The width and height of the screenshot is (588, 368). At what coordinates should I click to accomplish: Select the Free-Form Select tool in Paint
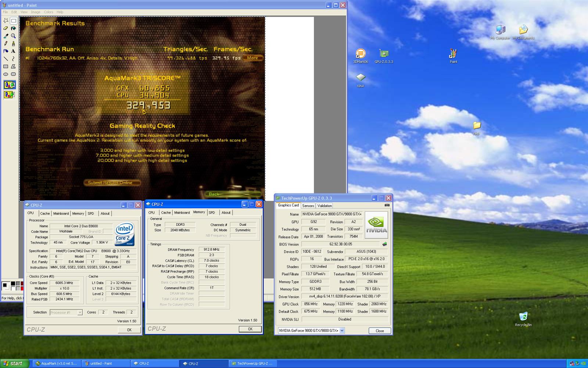[x=6, y=21]
